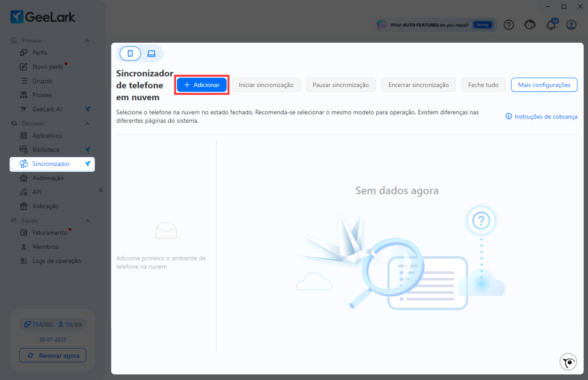
Task: Open Automação section
Action: pos(48,178)
